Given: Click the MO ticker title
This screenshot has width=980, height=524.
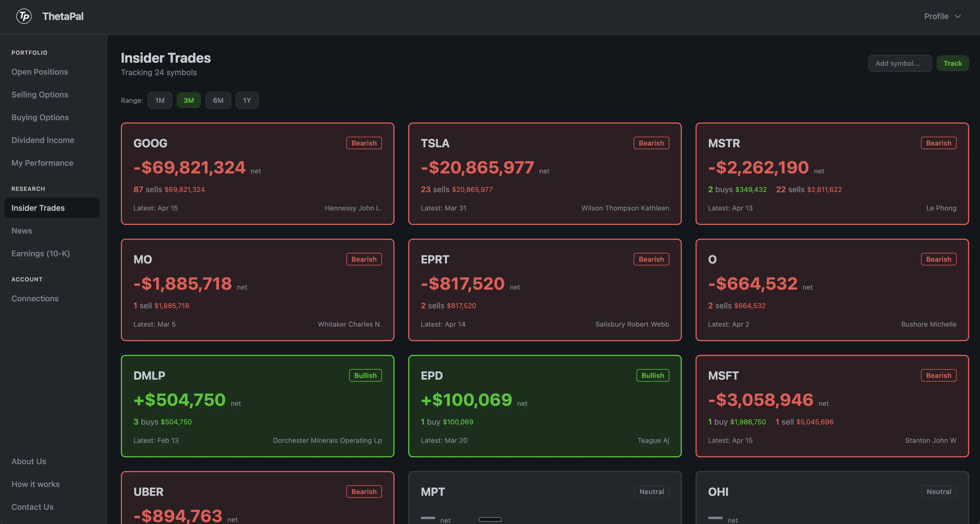Looking at the screenshot, I should tap(143, 259).
